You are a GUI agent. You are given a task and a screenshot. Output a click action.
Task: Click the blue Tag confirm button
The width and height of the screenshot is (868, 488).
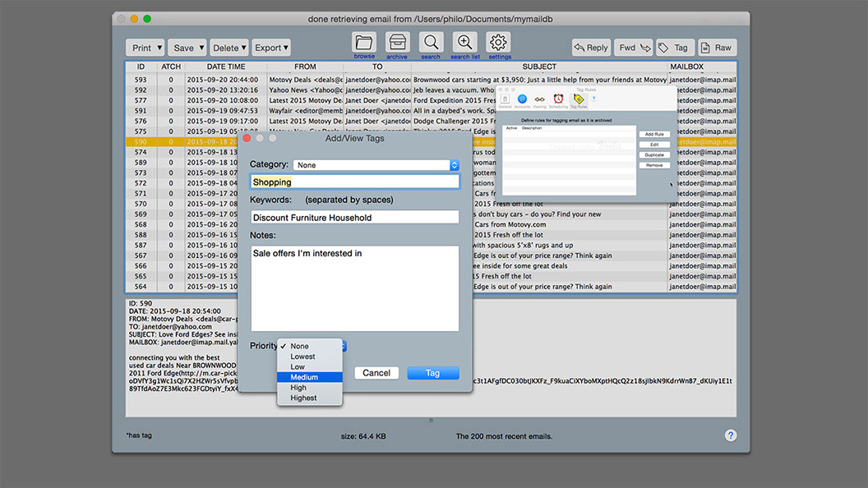coord(433,373)
